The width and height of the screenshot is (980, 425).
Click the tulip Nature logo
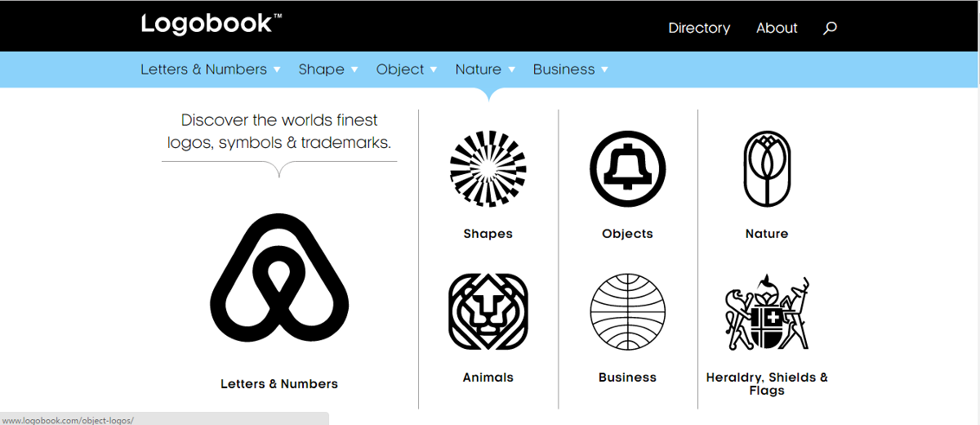pos(767,169)
